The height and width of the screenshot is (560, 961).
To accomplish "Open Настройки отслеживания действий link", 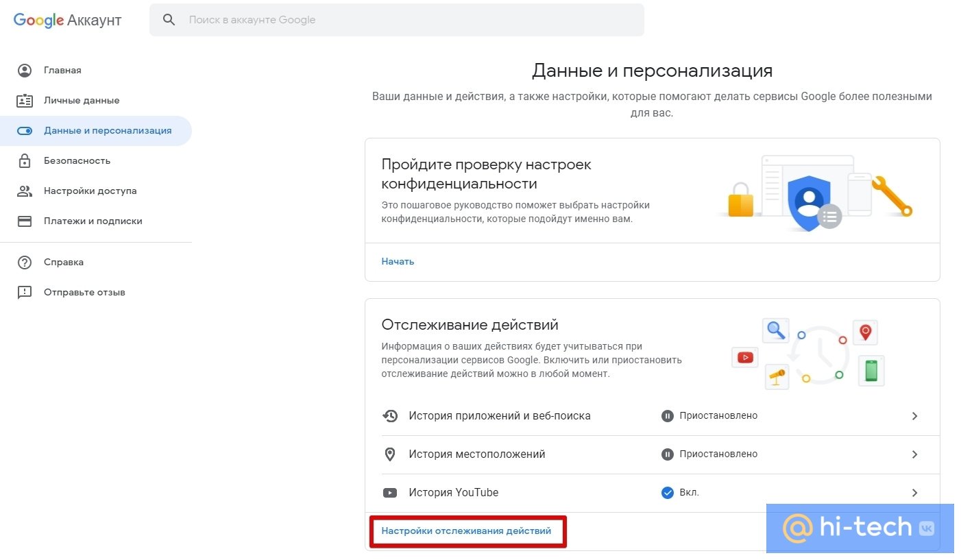I will click(466, 531).
